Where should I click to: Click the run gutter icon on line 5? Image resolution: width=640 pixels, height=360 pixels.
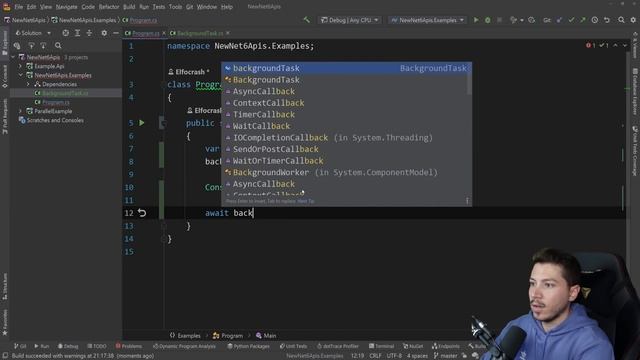point(142,122)
